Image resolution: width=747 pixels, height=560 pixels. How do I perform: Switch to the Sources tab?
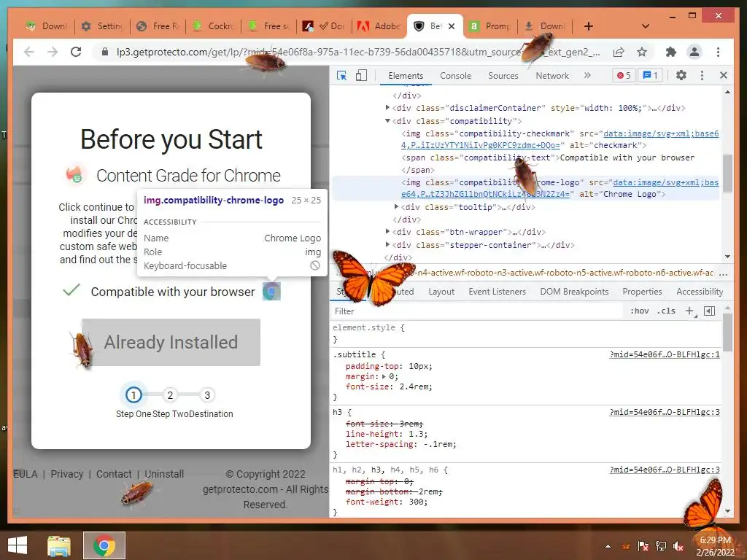click(503, 76)
